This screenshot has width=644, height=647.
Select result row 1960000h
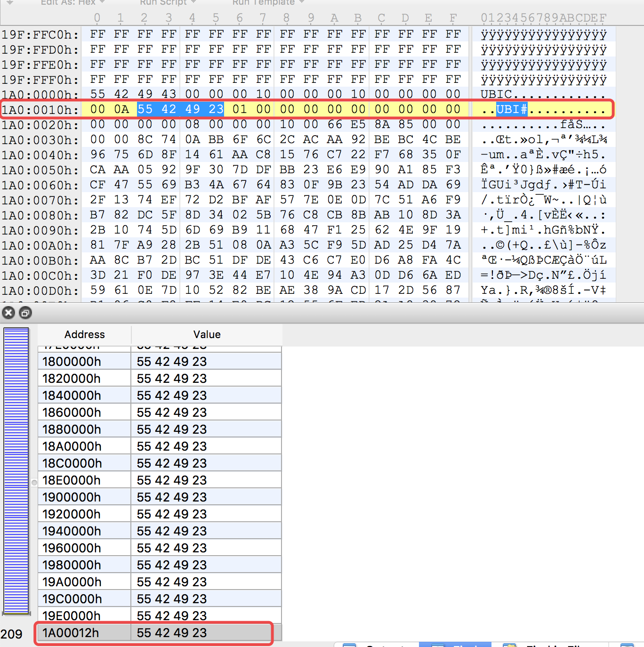click(x=160, y=548)
